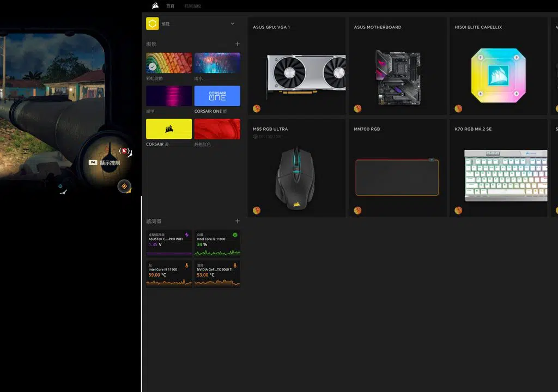Click lighting badge on MM700 RGB card
The image size is (558, 392).
tap(357, 210)
